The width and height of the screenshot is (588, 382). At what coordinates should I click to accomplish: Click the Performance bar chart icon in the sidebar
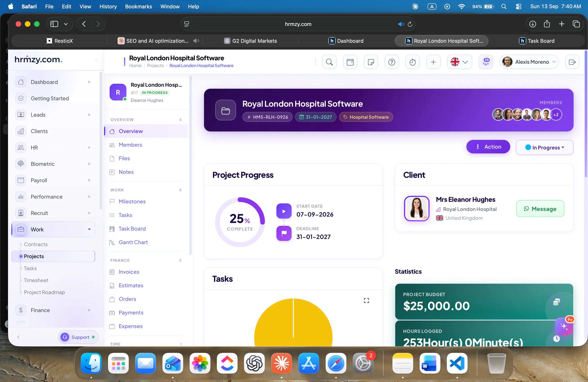point(21,197)
